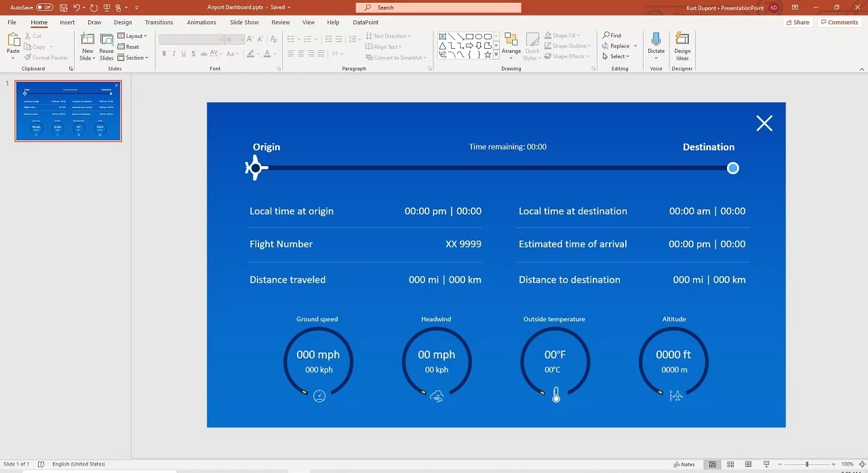
Task: Start Dictate with the microphone icon
Action: point(656,39)
